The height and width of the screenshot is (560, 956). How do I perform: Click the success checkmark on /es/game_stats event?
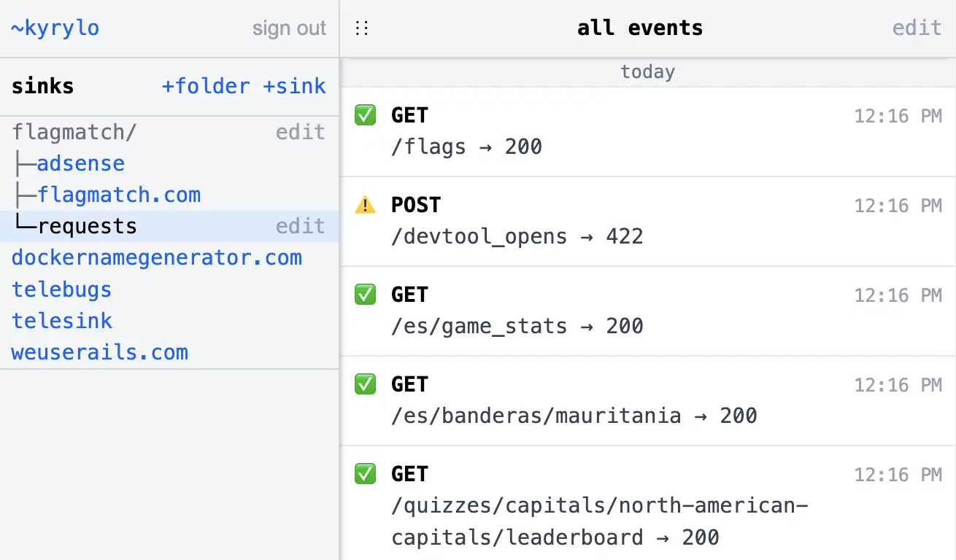click(x=365, y=295)
